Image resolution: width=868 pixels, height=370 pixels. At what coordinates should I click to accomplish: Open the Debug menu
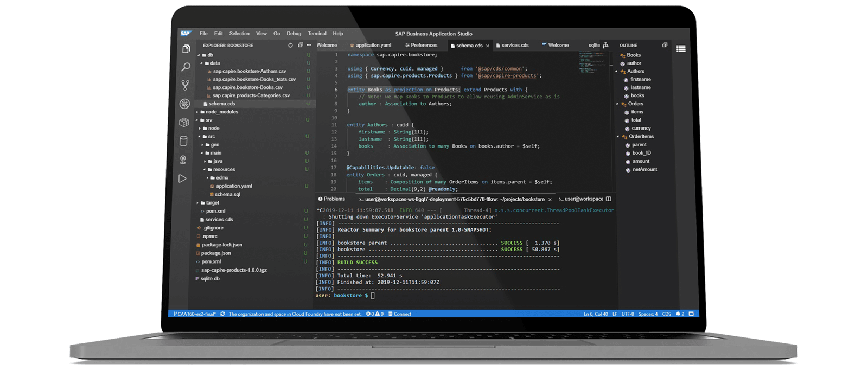point(293,34)
